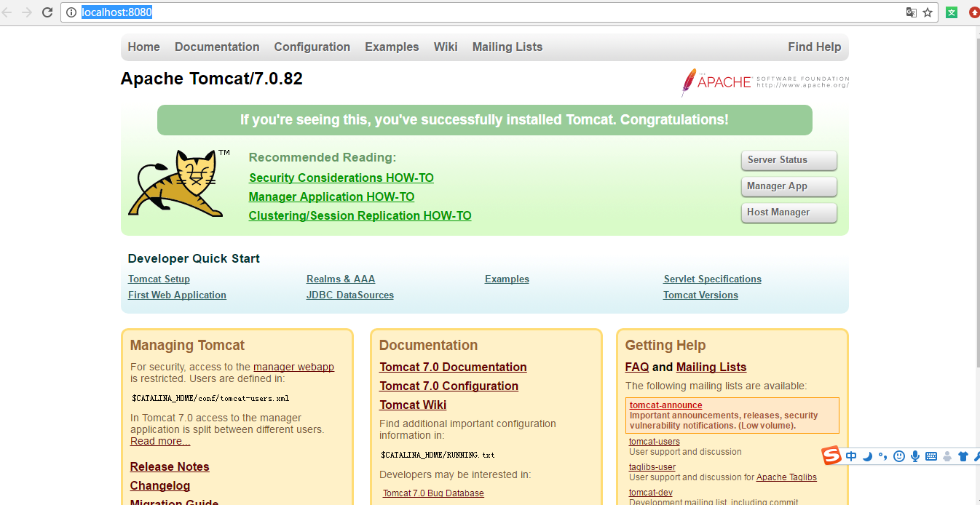Switch Chinese/English mode on IME bar
This screenshot has width=980, height=505.
(851, 456)
